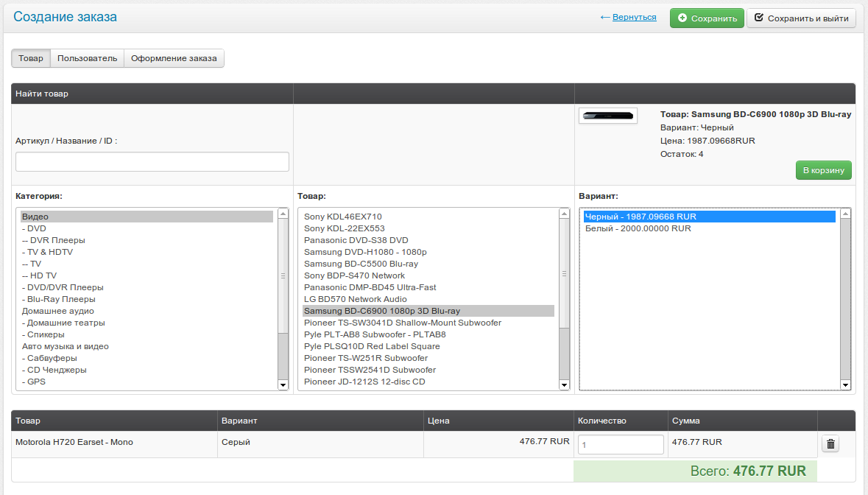Select Samsung BD-C6900 1080p 3D Blu-ray in list
Viewport: 868px width, 495px height.
tap(428, 311)
